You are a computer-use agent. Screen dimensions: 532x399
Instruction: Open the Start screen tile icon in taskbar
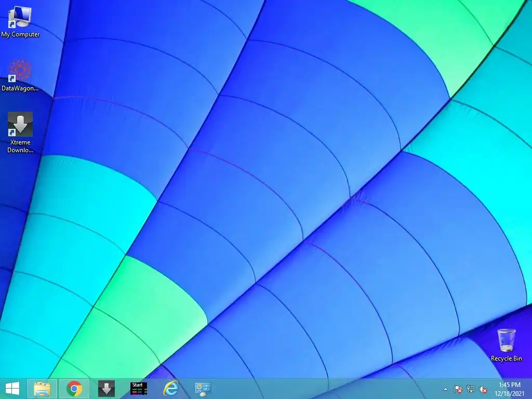[x=138, y=389]
